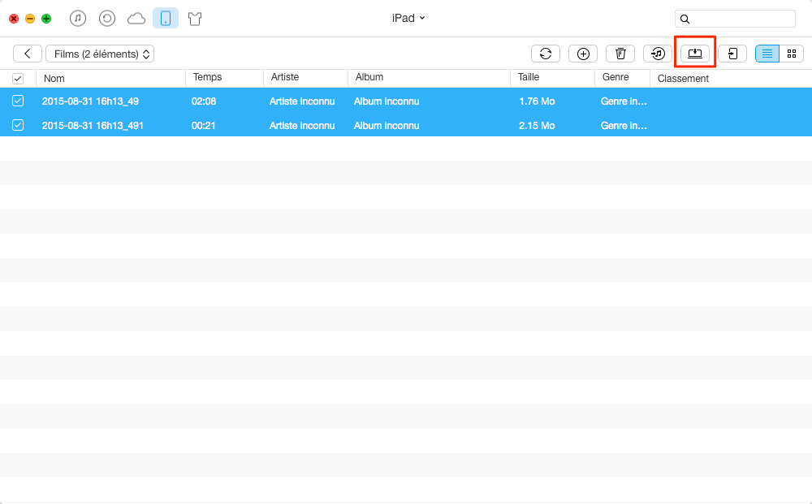Send to device transfer icon

tap(732, 54)
